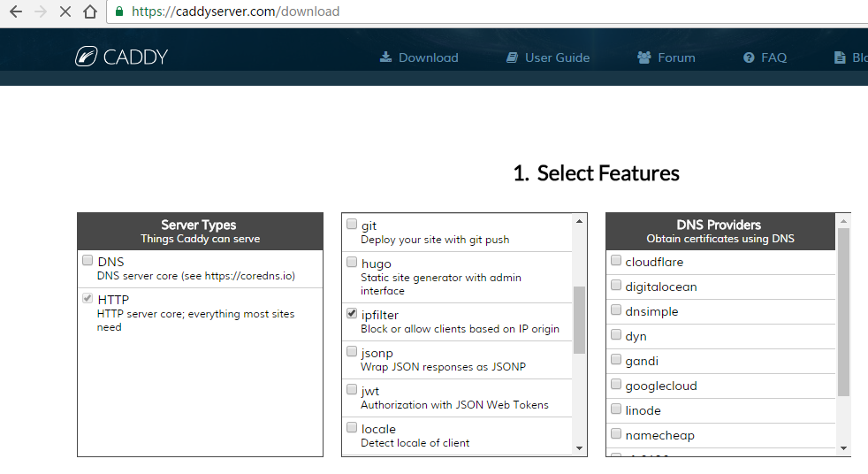Check the hugo plugin checkbox
Image resolution: width=868 pixels, height=474 pixels.
[352, 262]
